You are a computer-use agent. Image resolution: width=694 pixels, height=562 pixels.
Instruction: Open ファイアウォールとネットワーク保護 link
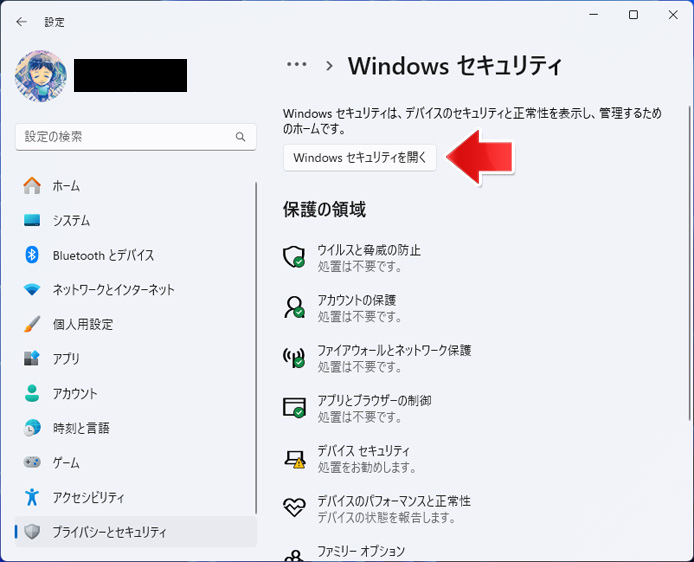tap(394, 350)
